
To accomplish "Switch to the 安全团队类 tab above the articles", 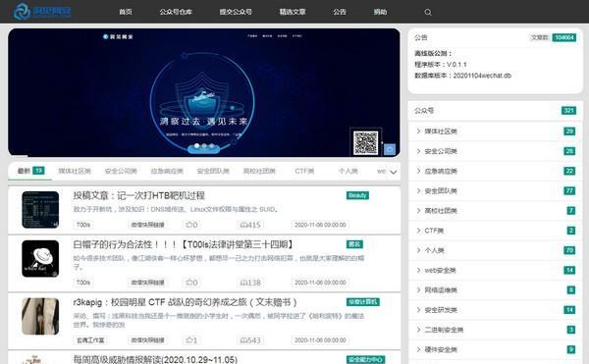I will (213, 171).
